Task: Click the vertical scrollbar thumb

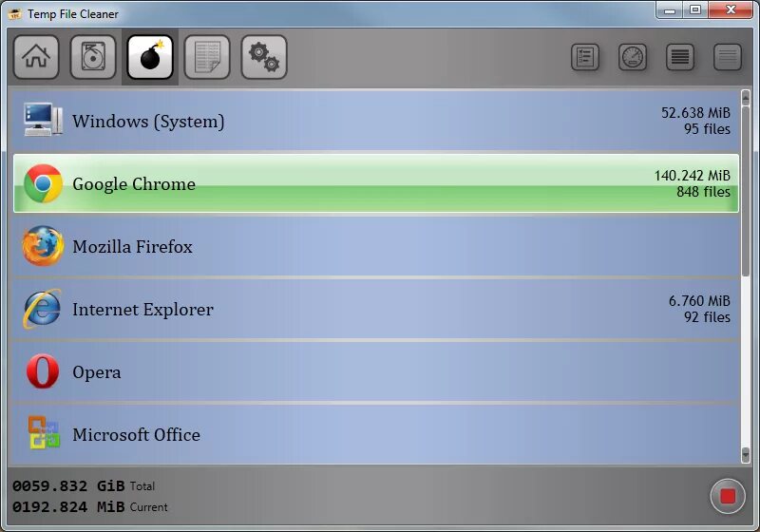Action: [746, 191]
